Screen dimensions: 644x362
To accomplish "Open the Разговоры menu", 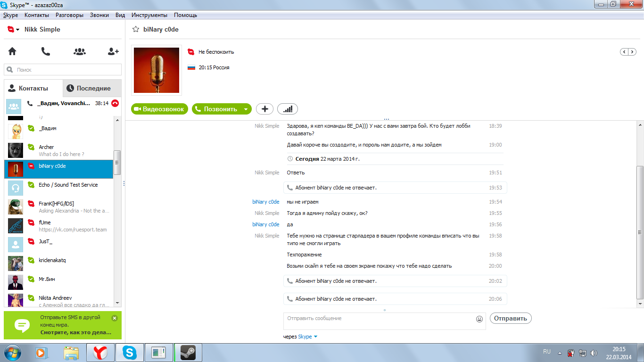I will click(69, 15).
